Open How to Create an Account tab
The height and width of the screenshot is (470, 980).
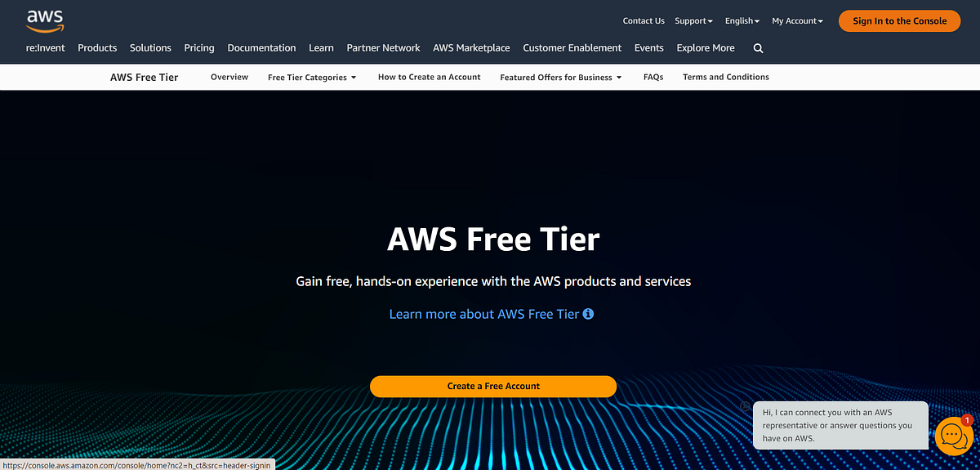429,77
